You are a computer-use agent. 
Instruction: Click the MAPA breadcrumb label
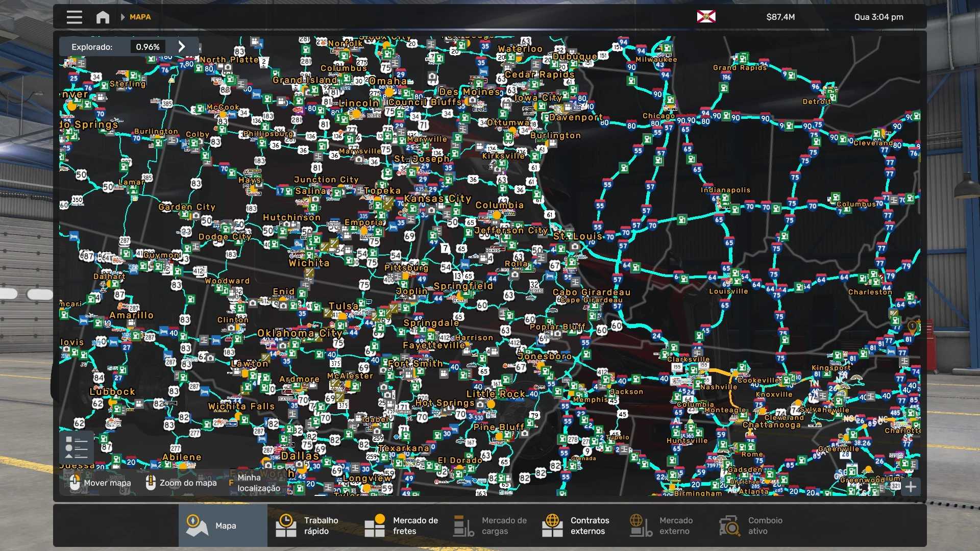tap(140, 17)
